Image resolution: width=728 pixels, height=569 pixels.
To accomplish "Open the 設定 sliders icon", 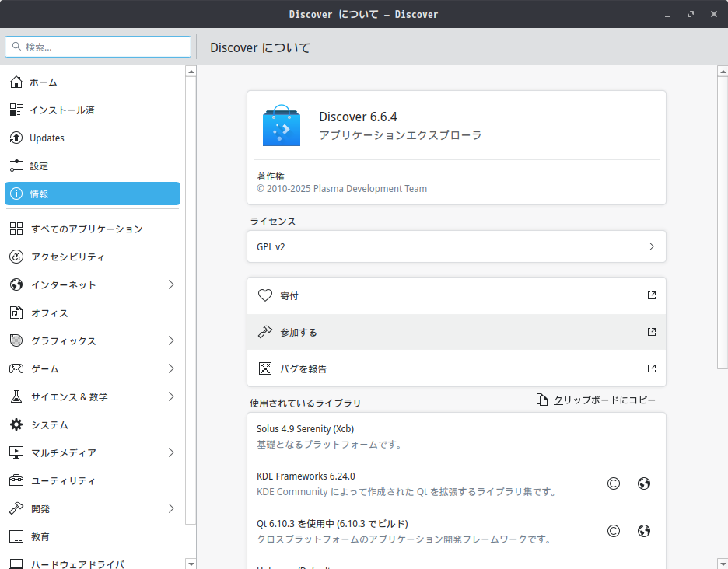I will [16, 166].
